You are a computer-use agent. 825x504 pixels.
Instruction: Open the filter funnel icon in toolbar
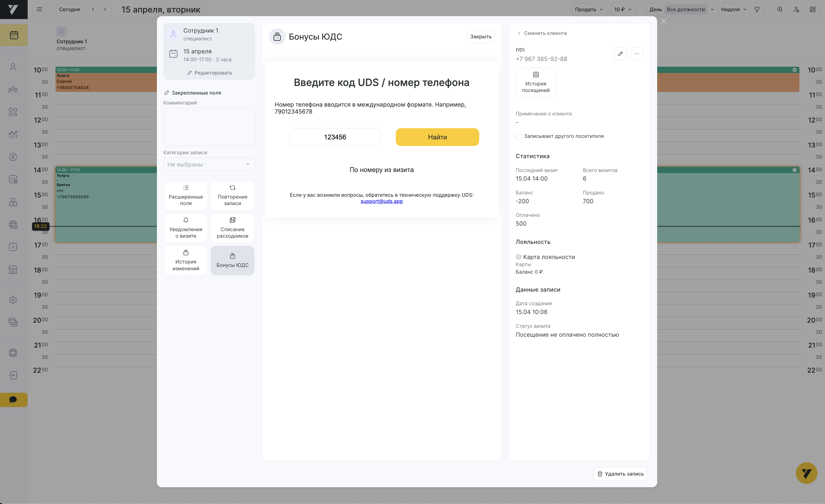point(757,9)
